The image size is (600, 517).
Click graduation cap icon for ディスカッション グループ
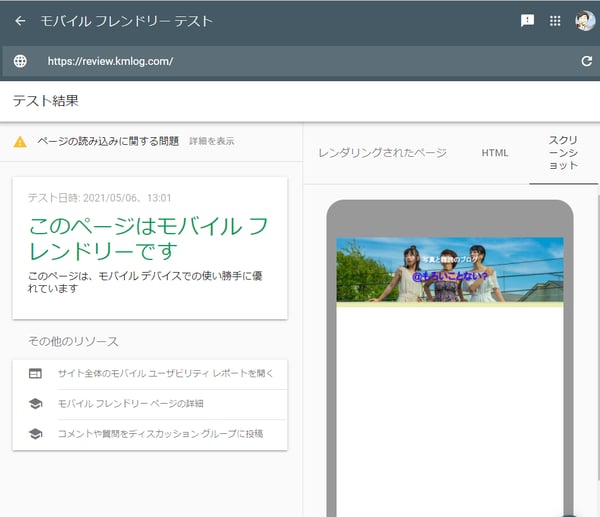click(x=35, y=434)
